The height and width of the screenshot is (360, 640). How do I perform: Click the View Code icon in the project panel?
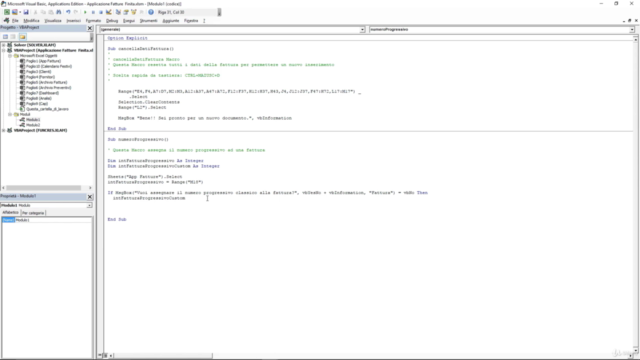(5, 37)
